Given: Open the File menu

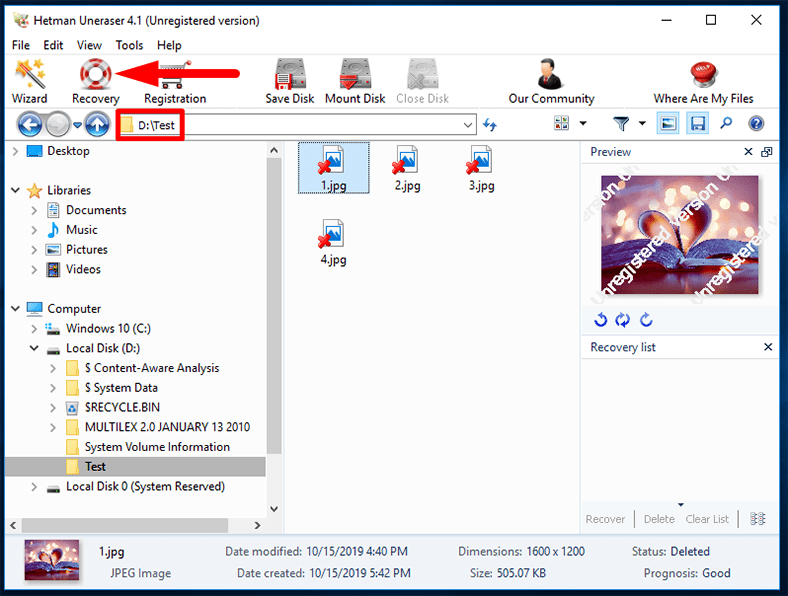Looking at the screenshot, I should point(21,45).
